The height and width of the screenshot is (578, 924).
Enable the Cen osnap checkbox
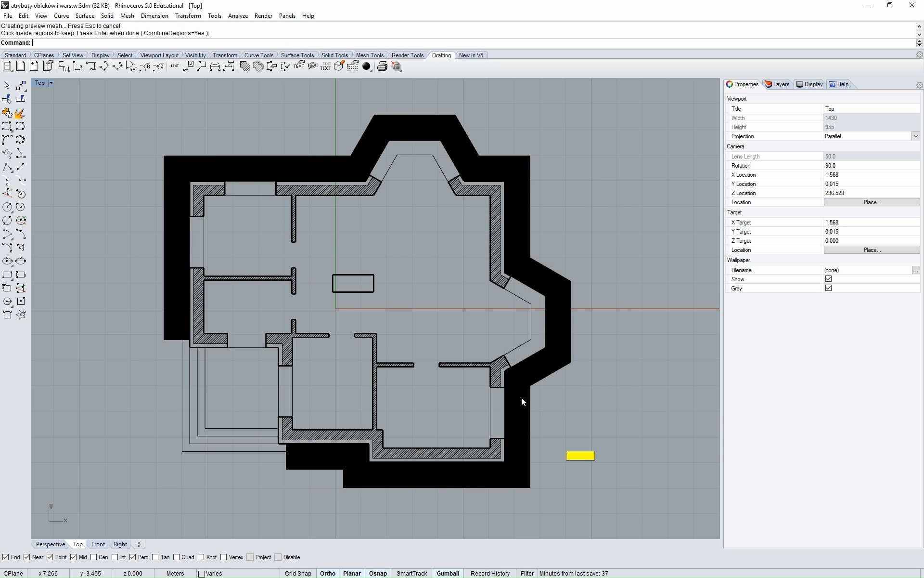94,557
